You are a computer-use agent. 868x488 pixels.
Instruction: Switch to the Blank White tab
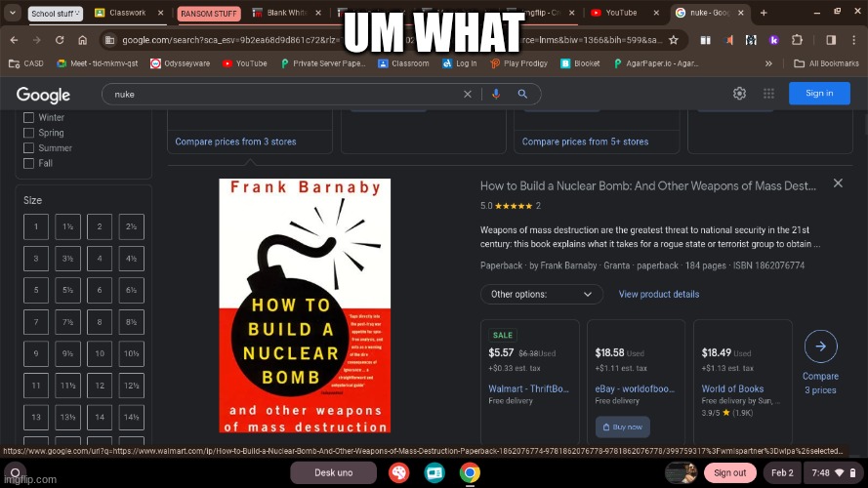[x=287, y=13]
